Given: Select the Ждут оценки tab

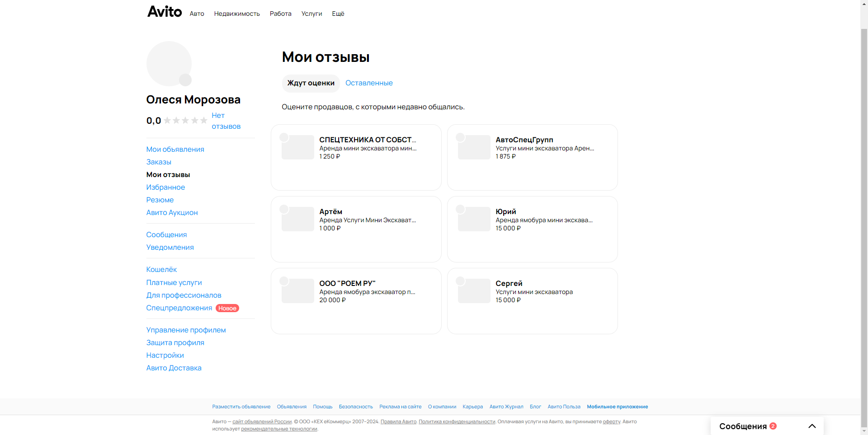Looking at the screenshot, I should pos(311,83).
